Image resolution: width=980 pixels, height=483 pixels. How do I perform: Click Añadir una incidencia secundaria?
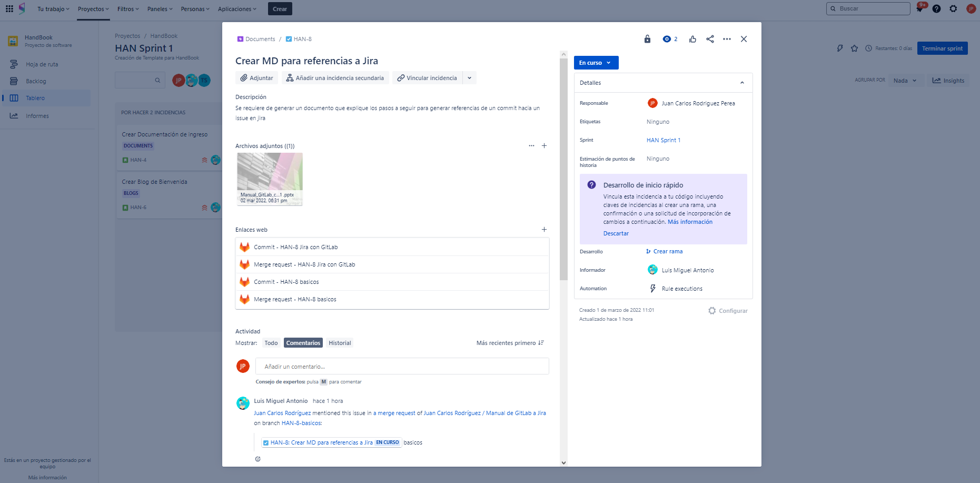335,78
